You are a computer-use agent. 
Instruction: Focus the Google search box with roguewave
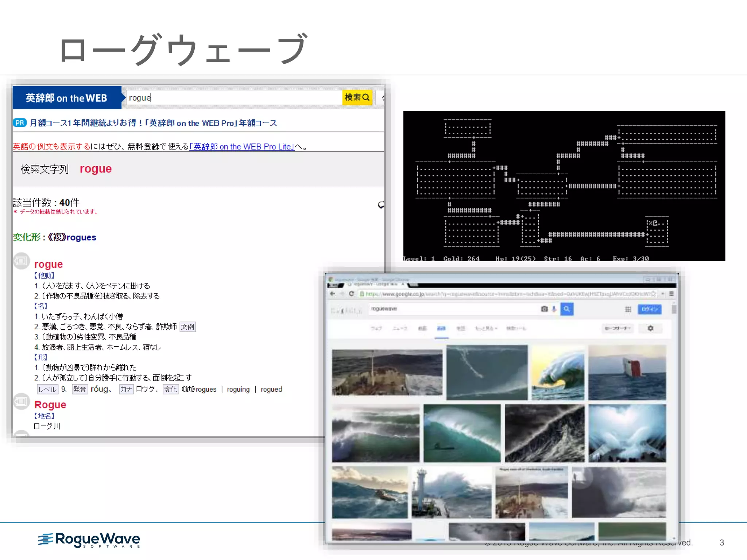tap(453, 309)
